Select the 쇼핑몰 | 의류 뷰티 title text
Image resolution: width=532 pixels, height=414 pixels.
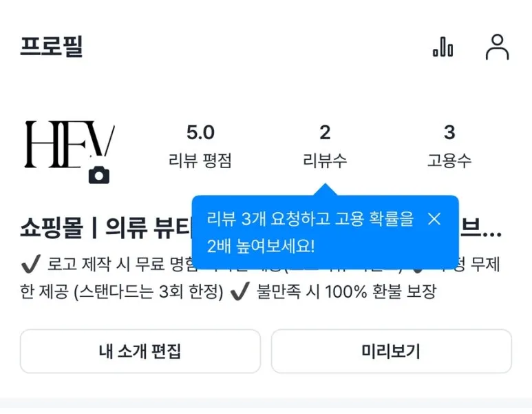tap(106, 227)
